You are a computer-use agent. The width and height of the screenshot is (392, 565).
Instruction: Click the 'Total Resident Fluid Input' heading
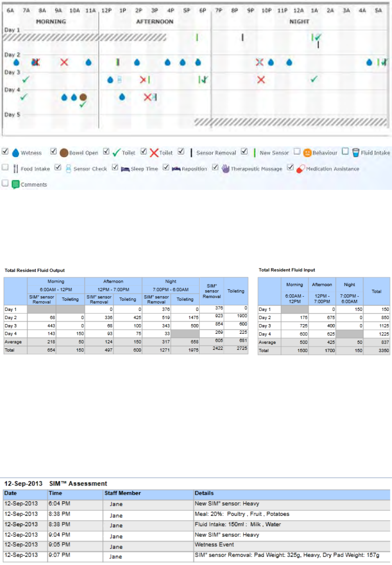287,270
